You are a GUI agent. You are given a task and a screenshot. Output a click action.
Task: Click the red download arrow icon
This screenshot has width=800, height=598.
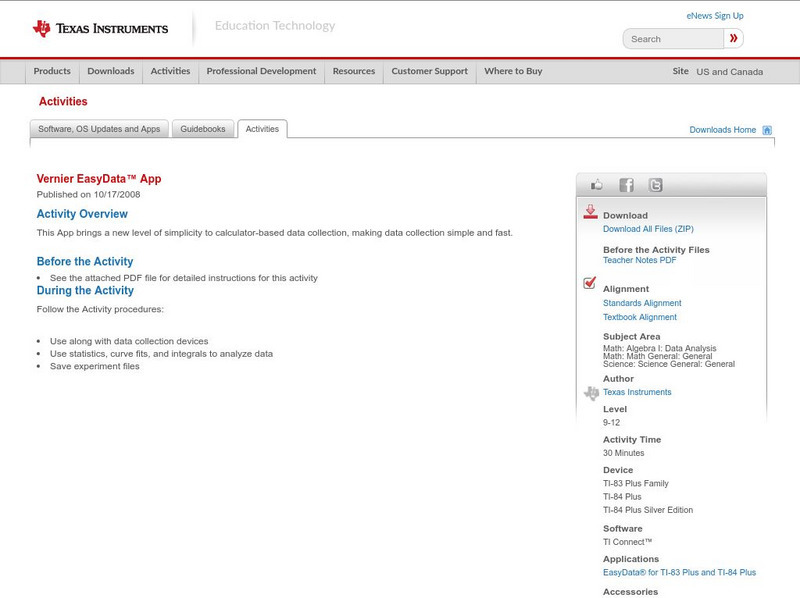click(x=588, y=212)
